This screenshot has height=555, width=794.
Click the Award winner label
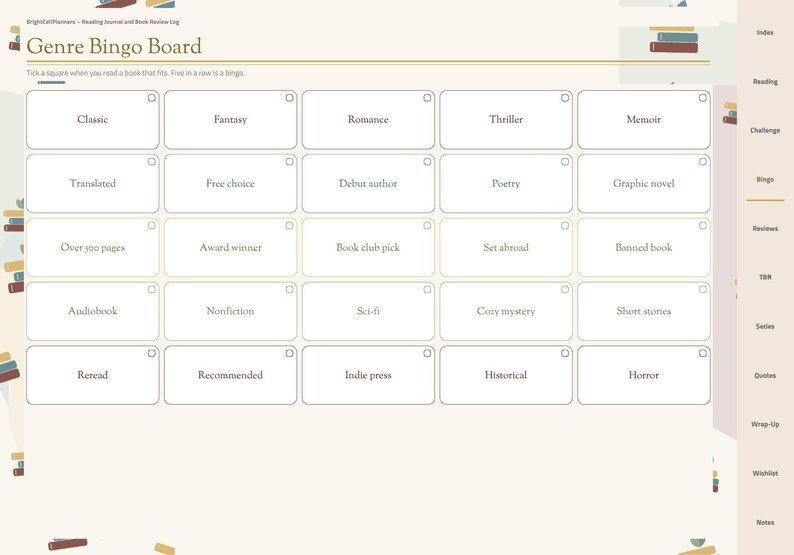(x=230, y=248)
